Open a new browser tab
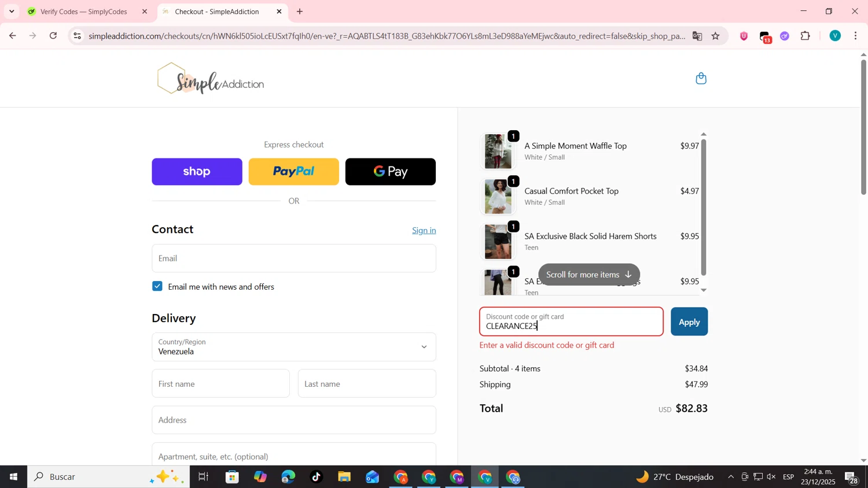The height and width of the screenshot is (488, 868). click(x=300, y=12)
